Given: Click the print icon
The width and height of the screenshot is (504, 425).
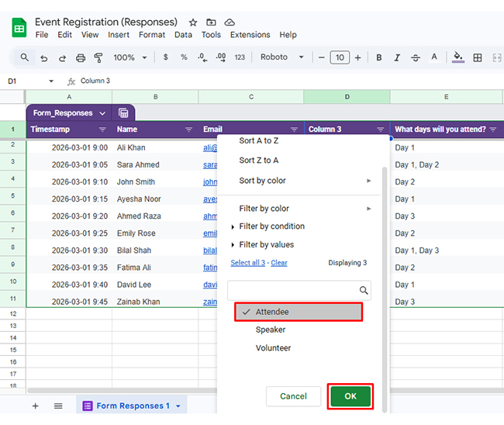Looking at the screenshot, I should pyautogui.click(x=81, y=58).
